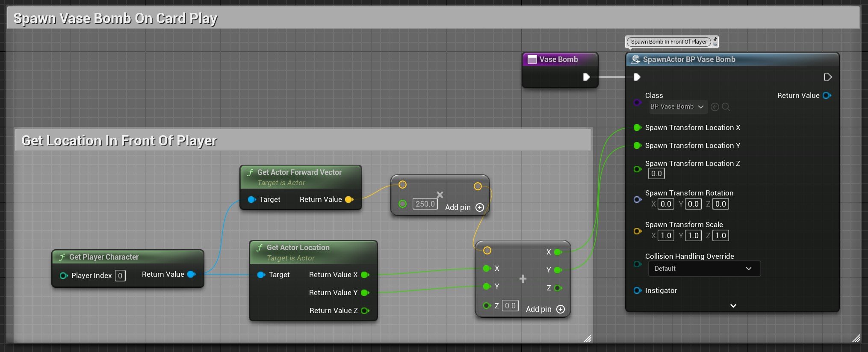
Task: Click SpawnActor Return Value output pin
Action: coord(827,95)
